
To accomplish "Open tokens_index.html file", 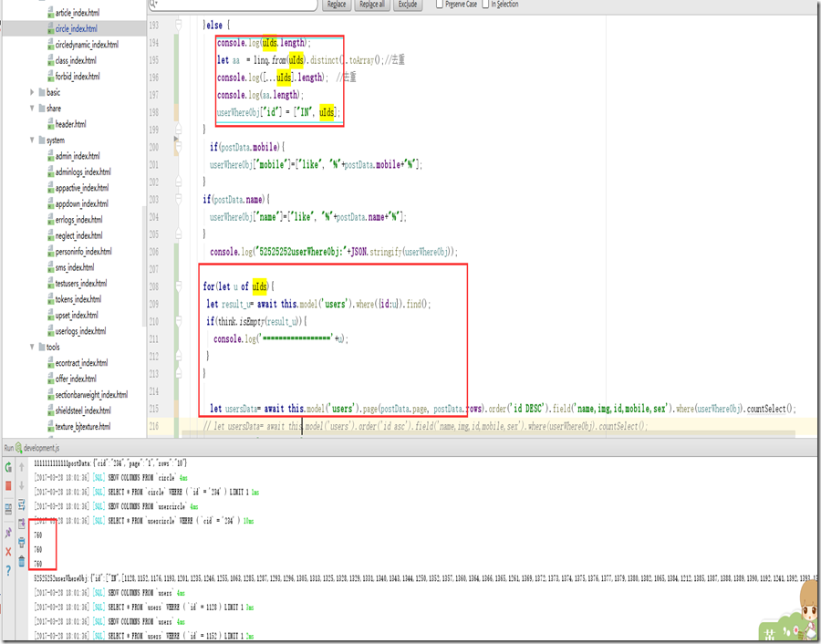I will point(78,299).
